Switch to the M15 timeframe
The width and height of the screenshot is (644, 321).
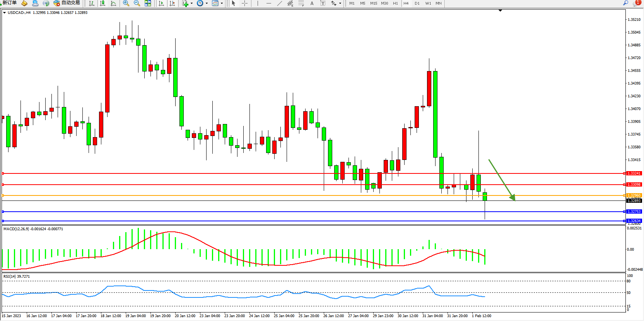pyautogui.click(x=373, y=3)
